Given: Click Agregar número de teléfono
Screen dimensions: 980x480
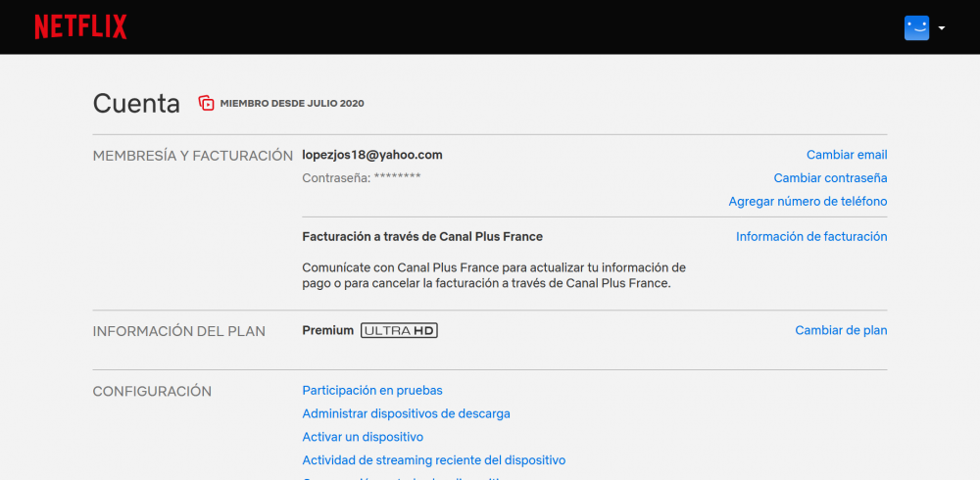Looking at the screenshot, I should tap(808, 202).
